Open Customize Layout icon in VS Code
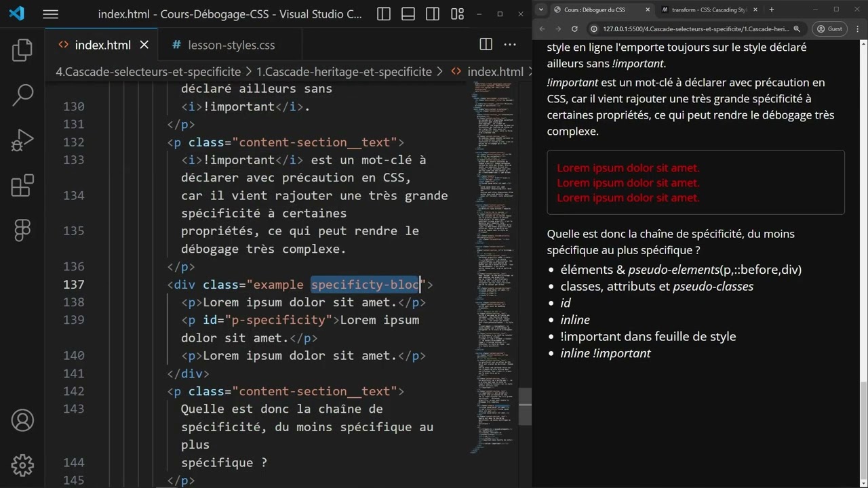The width and height of the screenshot is (868, 488). (x=458, y=14)
